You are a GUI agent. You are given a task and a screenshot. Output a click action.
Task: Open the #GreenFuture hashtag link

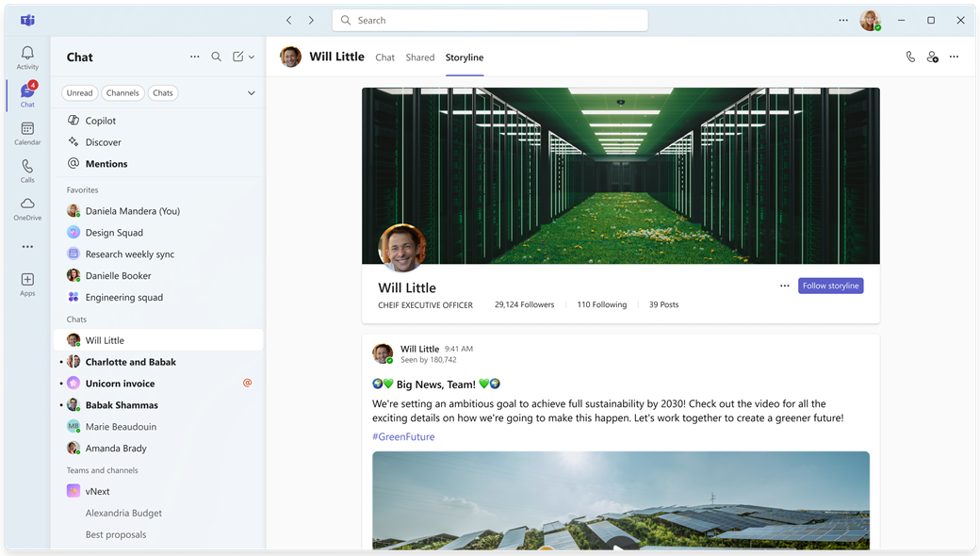tap(403, 437)
